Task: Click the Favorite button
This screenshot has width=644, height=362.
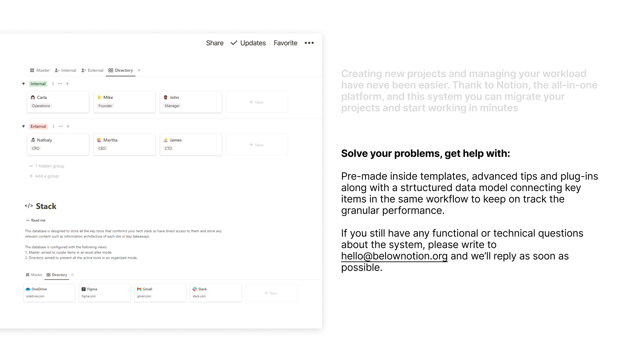Action: [285, 43]
